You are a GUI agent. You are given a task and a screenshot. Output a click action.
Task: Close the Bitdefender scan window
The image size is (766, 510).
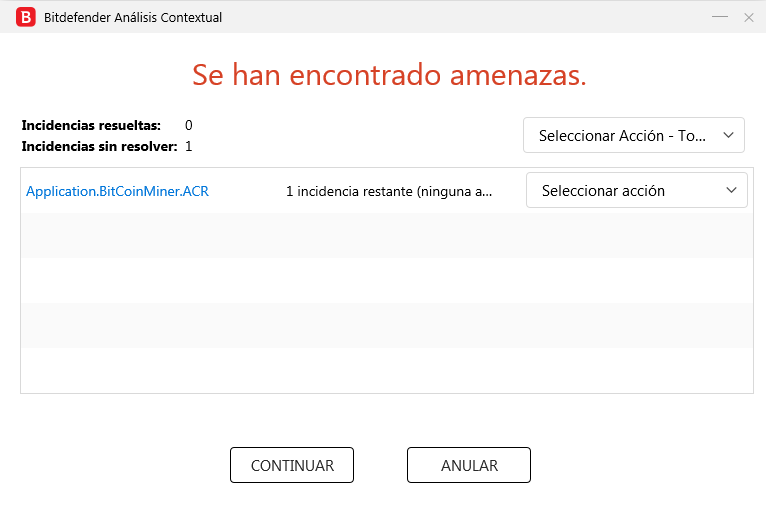click(x=748, y=18)
